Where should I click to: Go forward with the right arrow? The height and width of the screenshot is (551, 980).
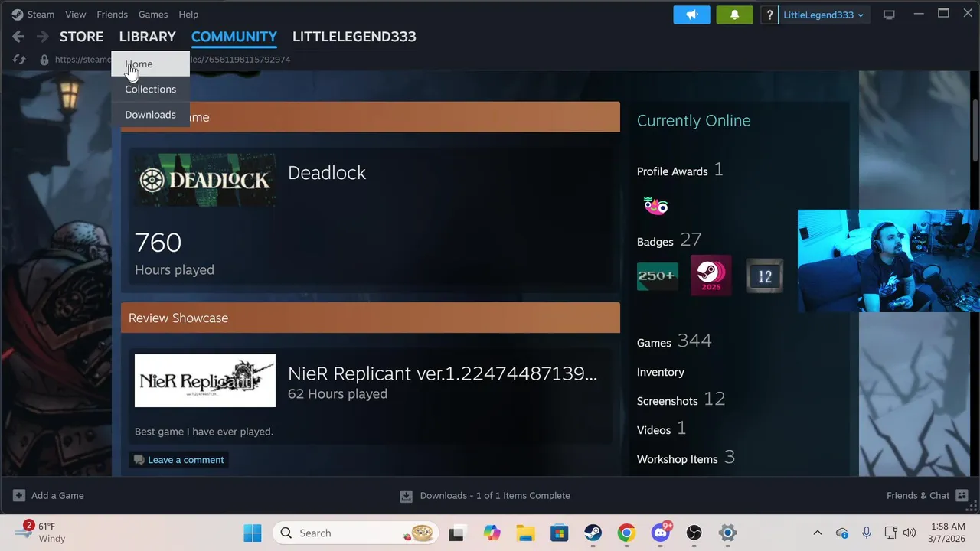[42, 37]
